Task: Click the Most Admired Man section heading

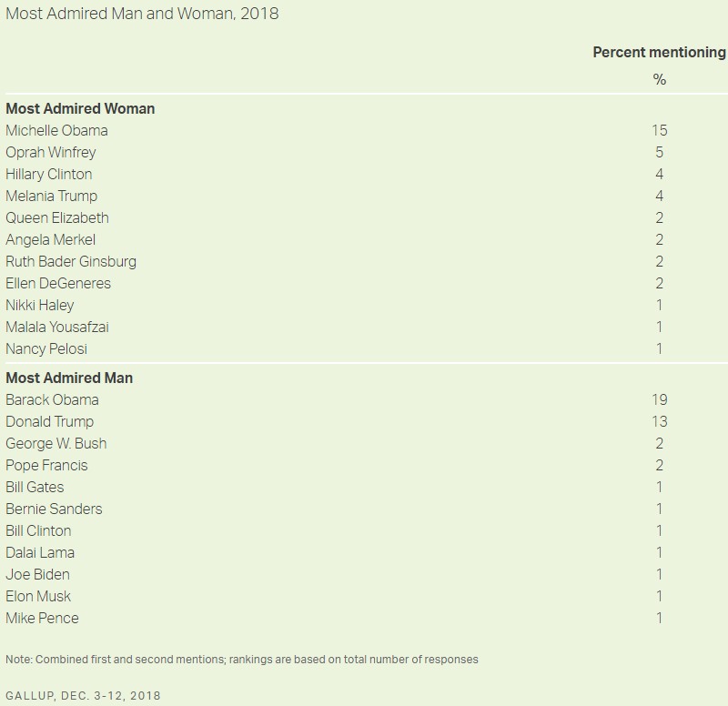Action: [69, 378]
